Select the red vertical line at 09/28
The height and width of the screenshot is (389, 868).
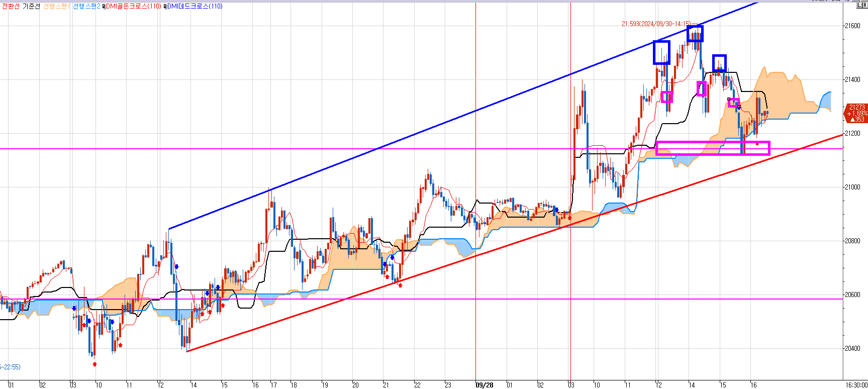click(475, 191)
